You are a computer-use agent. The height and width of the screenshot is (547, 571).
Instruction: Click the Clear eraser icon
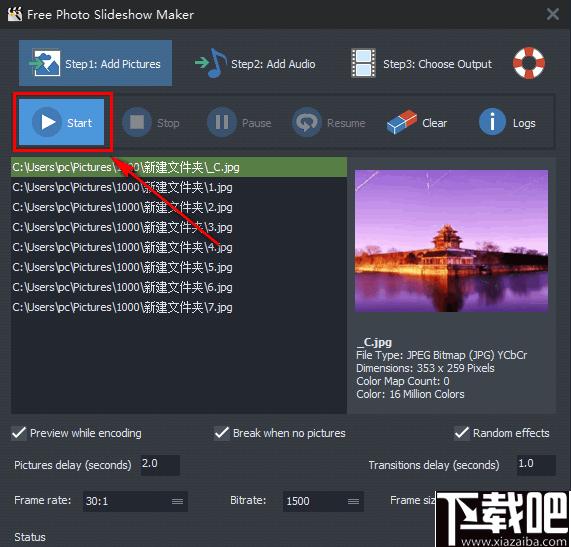(x=402, y=122)
